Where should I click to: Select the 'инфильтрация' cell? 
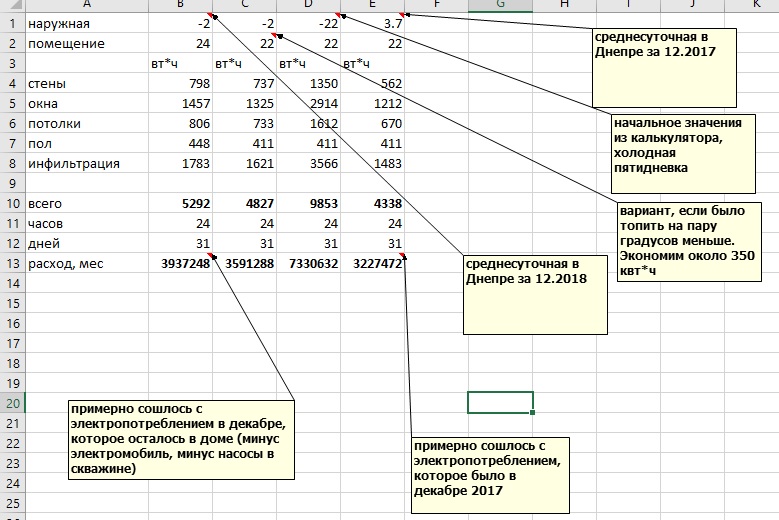pyautogui.click(x=86, y=163)
